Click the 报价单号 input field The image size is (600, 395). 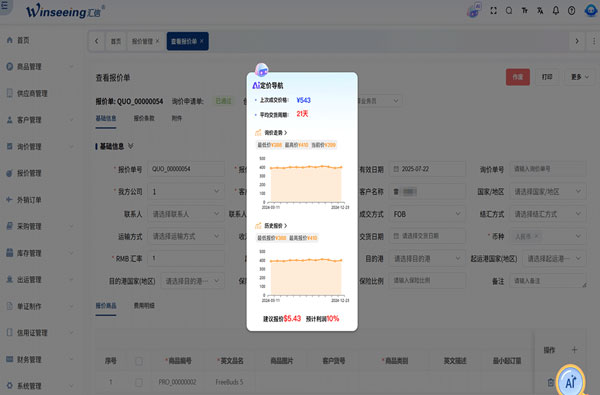[186, 169]
